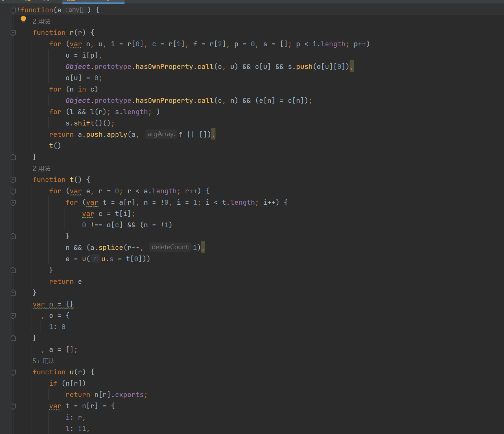Click the ', a = [];' declaration
Viewport: 504px width, 434px height.
(x=59, y=349)
